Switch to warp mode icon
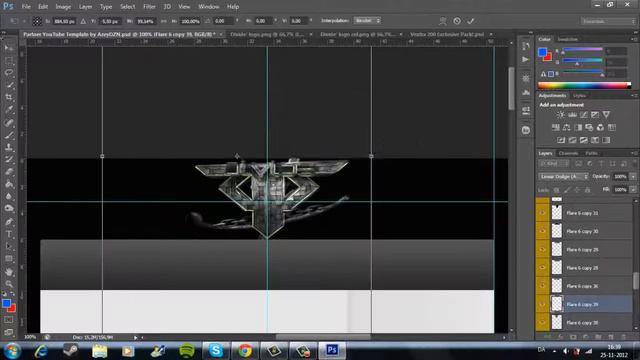Image resolution: width=640 pixels, height=360 pixels. click(x=442, y=21)
